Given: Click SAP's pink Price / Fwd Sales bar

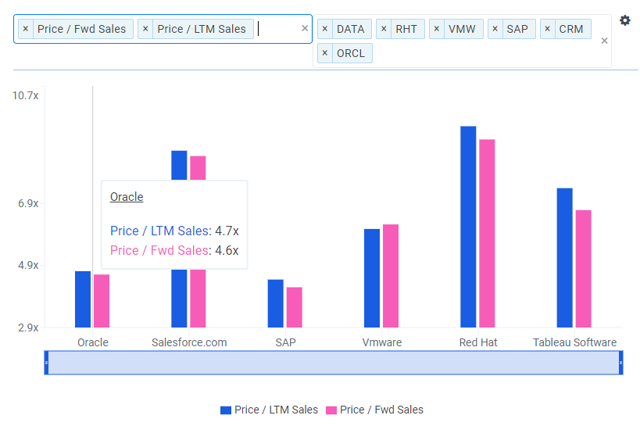Looking at the screenshot, I should 294,307.
